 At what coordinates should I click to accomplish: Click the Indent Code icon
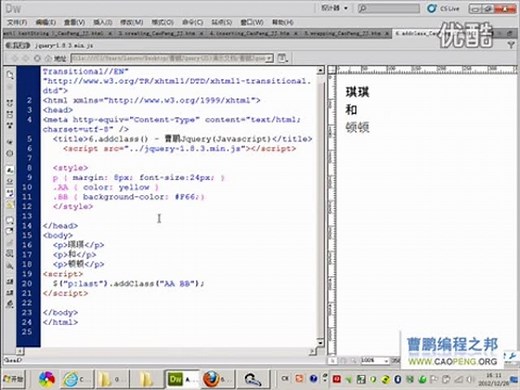[10, 282]
